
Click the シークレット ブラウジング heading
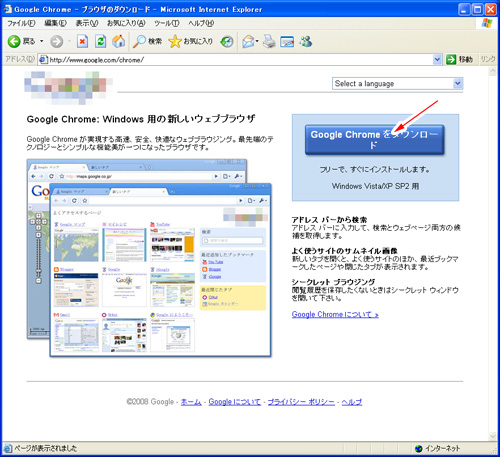pos(333,282)
